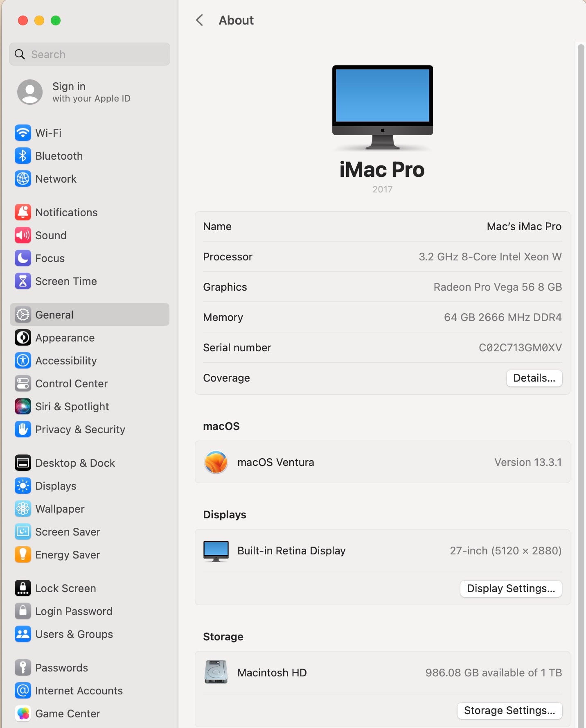Image resolution: width=586 pixels, height=728 pixels.
Task: Click the "About" page title
Action: click(x=236, y=20)
